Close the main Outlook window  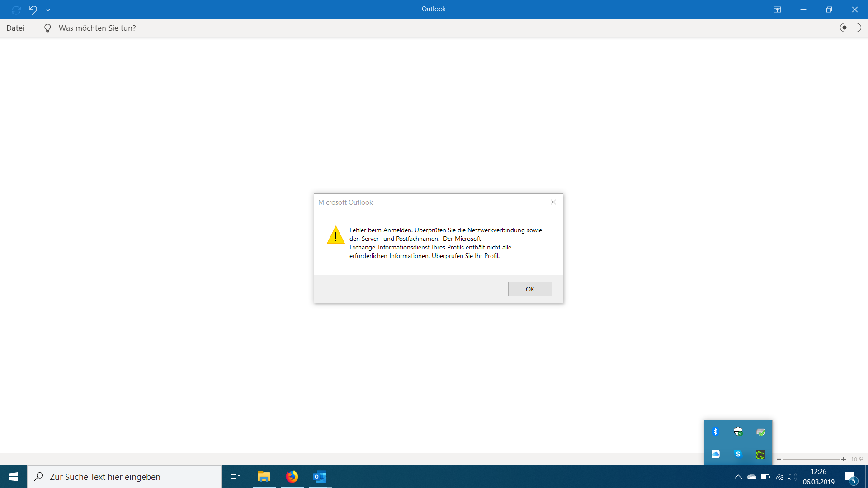point(855,9)
